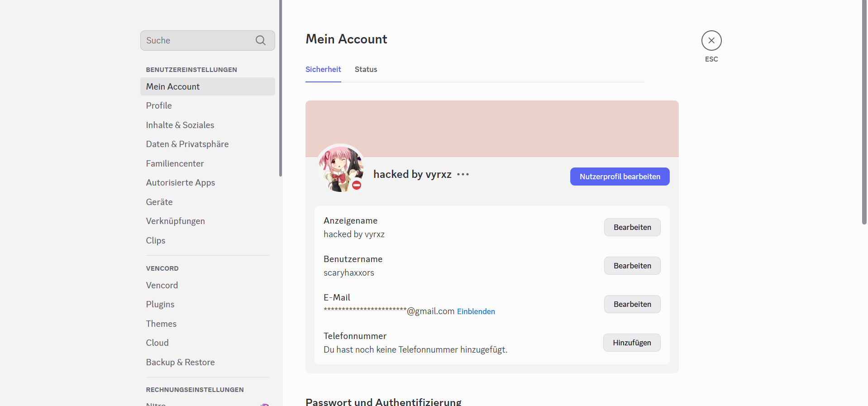The height and width of the screenshot is (406, 868).
Task: Click Nutzerprofil bearbeiten button
Action: (x=620, y=177)
